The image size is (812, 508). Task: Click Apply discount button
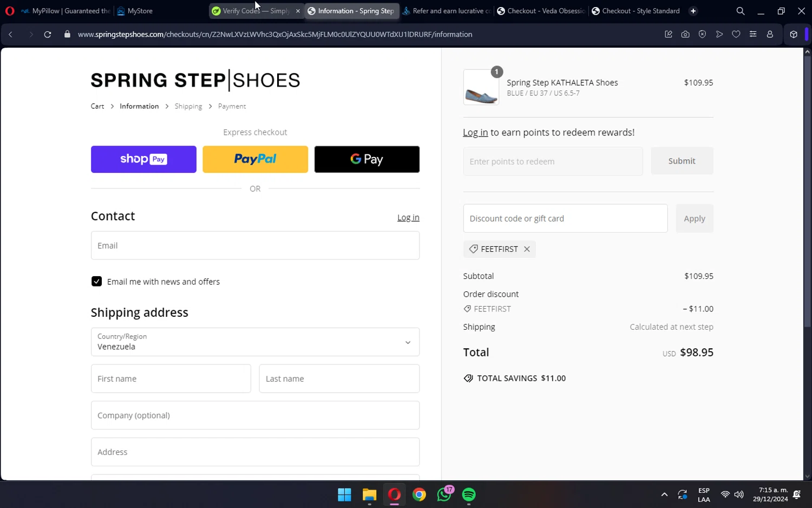click(x=695, y=218)
